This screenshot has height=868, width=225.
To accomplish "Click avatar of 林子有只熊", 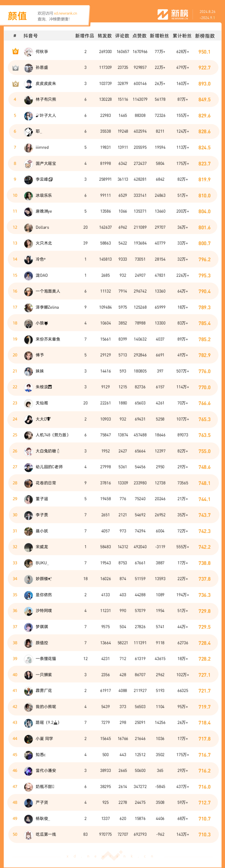I will coord(28,100).
